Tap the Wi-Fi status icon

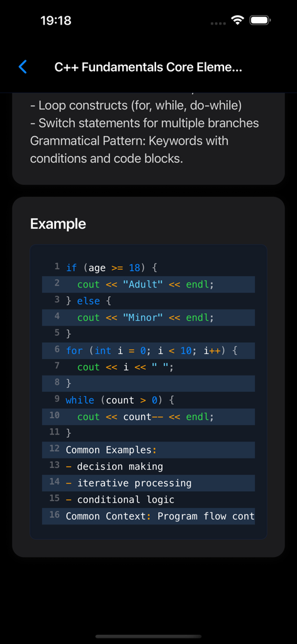coord(237,21)
